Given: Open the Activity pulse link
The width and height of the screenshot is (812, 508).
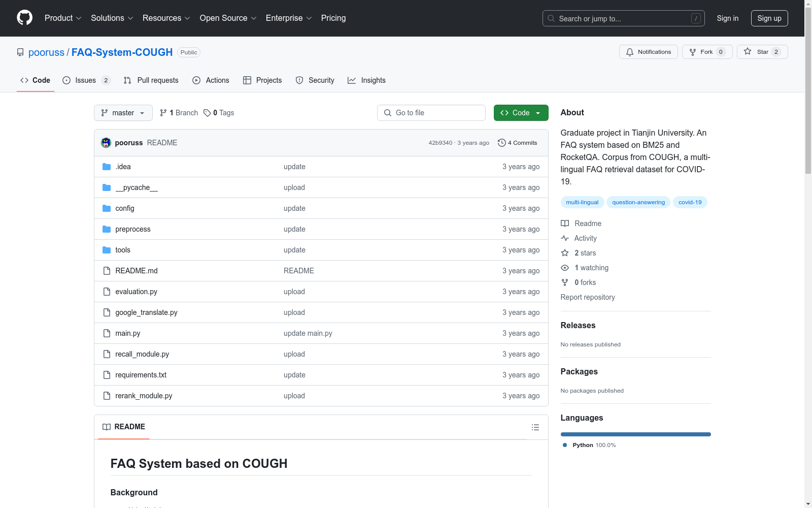Looking at the screenshot, I should [579, 238].
